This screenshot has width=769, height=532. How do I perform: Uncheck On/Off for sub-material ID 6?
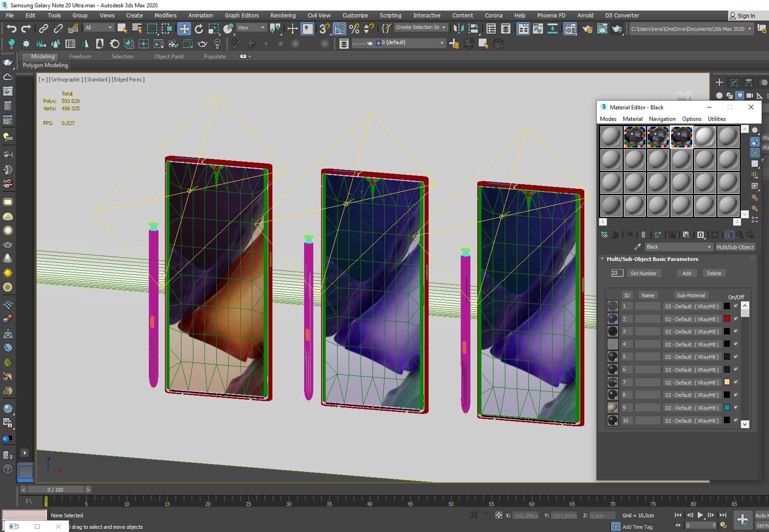735,369
